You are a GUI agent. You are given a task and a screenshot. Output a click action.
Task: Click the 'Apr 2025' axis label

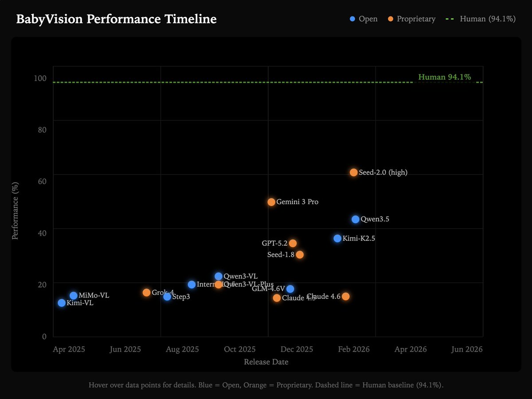pyautogui.click(x=69, y=349)
